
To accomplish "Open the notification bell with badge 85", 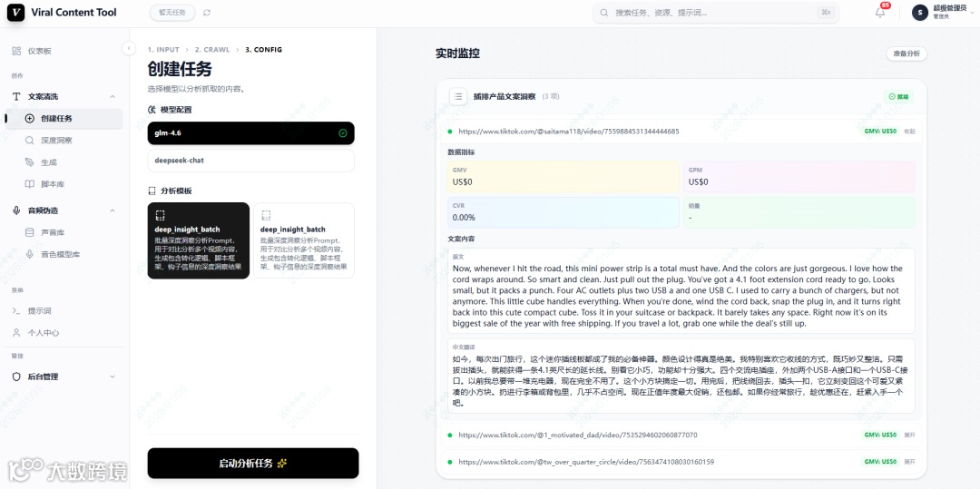I will [x=880, y=13].
